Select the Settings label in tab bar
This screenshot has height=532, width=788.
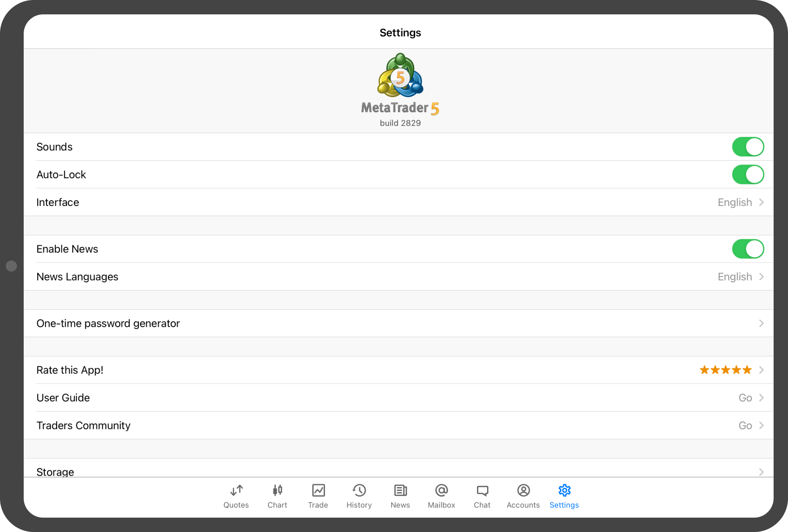click(564, 505)
